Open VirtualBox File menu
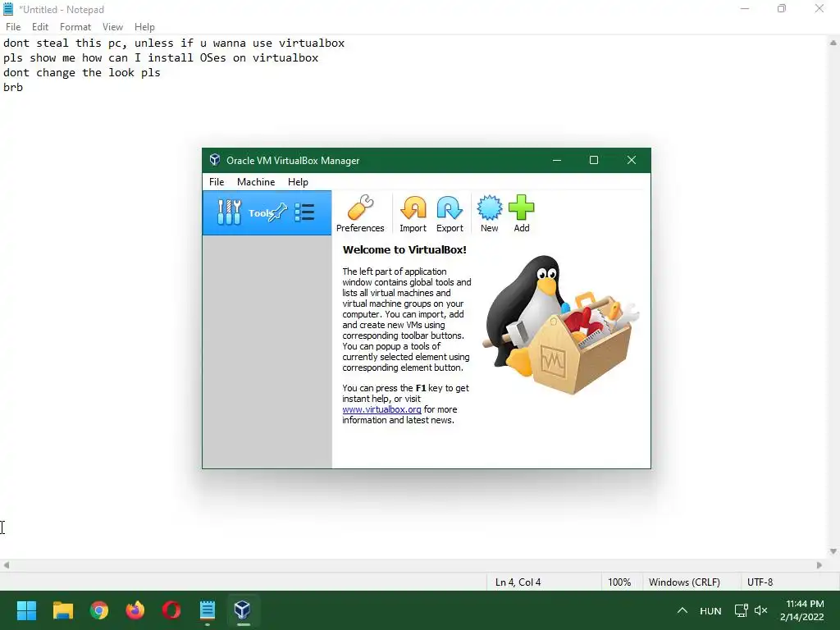 [217, 182]
